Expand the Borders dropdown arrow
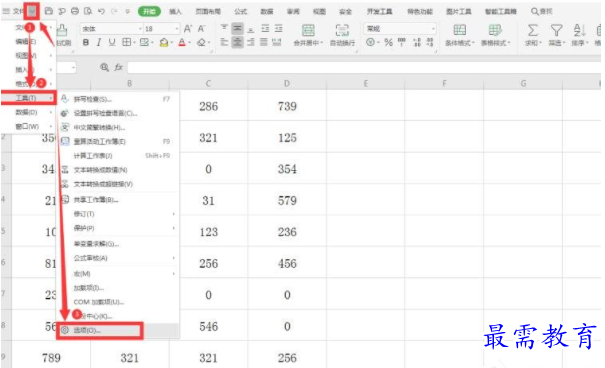The width and height of the screenshot is (605, 368). [133, 43]
